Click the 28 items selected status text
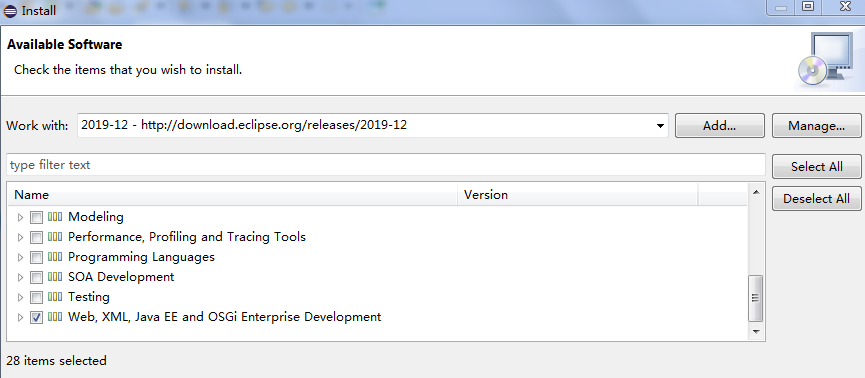 (x=56, y=361)
